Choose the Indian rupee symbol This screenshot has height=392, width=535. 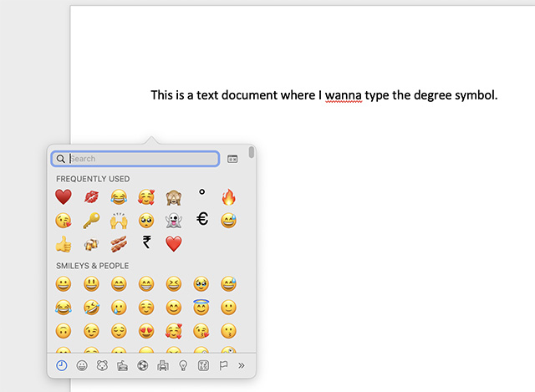coord(146,243)
